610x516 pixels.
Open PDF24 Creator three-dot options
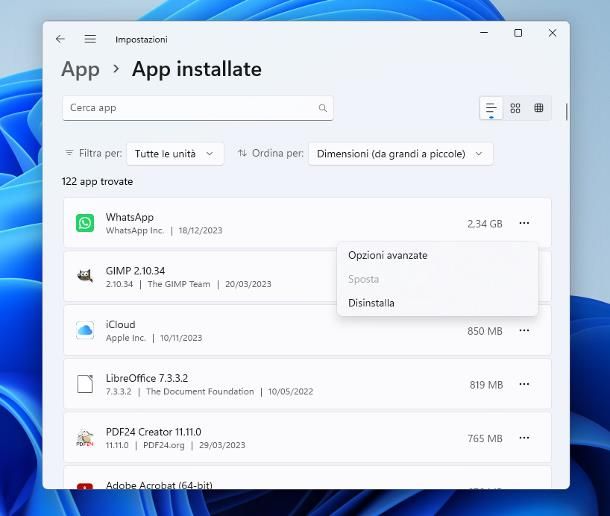point(524,438)
